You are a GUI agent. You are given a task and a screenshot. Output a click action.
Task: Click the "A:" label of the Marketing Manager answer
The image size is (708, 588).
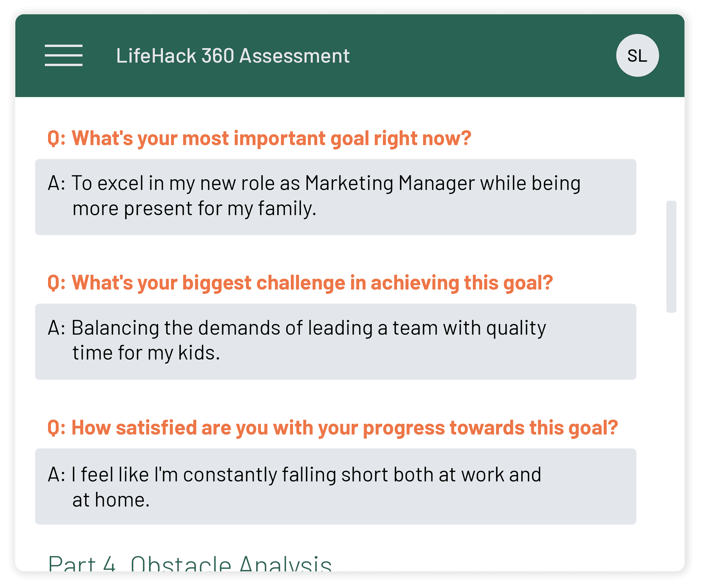(x=56, y=183)
